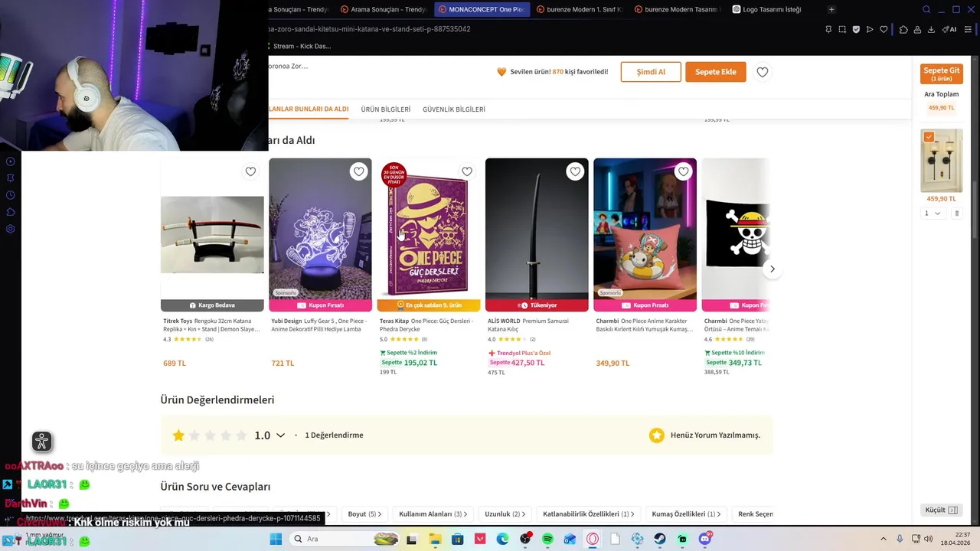This screenshot has width=980, height=551.
Task: Click the Windows taskbar search field
Action: (x=345, y=539)
